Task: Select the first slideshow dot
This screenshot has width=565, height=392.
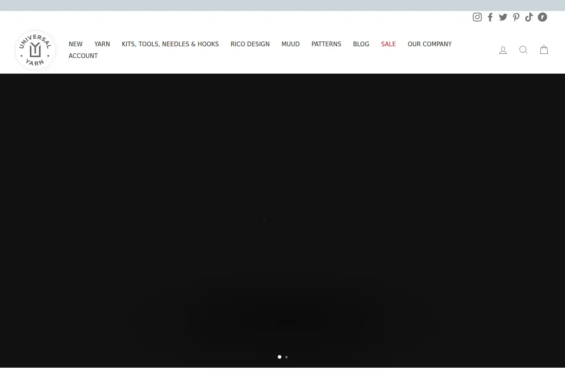Action: [x=279, y=357]
